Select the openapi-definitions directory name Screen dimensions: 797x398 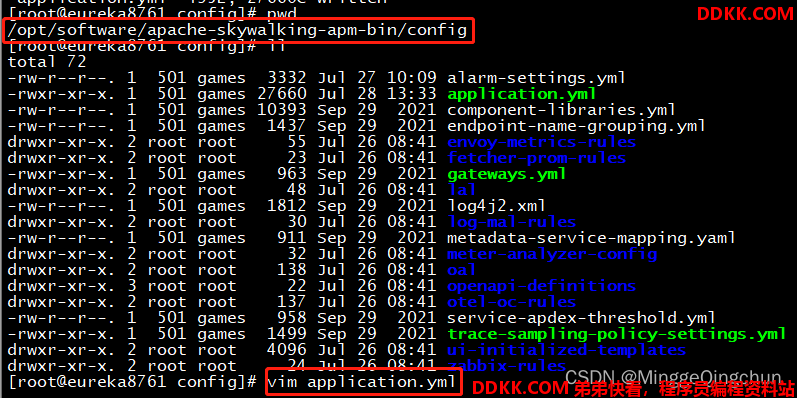click(x=541, y=286)
